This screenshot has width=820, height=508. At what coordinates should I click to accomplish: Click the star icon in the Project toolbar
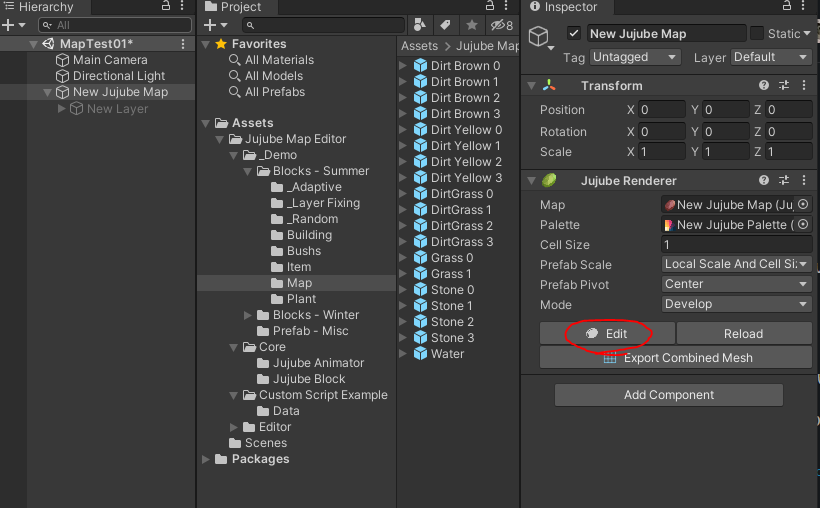(471, 25)
